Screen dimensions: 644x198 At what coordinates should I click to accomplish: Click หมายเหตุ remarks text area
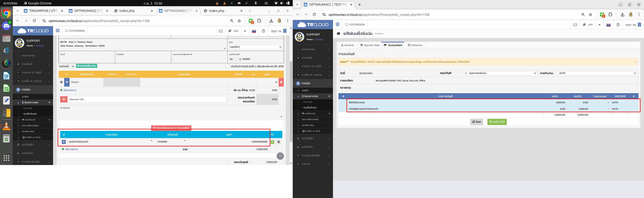click(x=171, y=112)
